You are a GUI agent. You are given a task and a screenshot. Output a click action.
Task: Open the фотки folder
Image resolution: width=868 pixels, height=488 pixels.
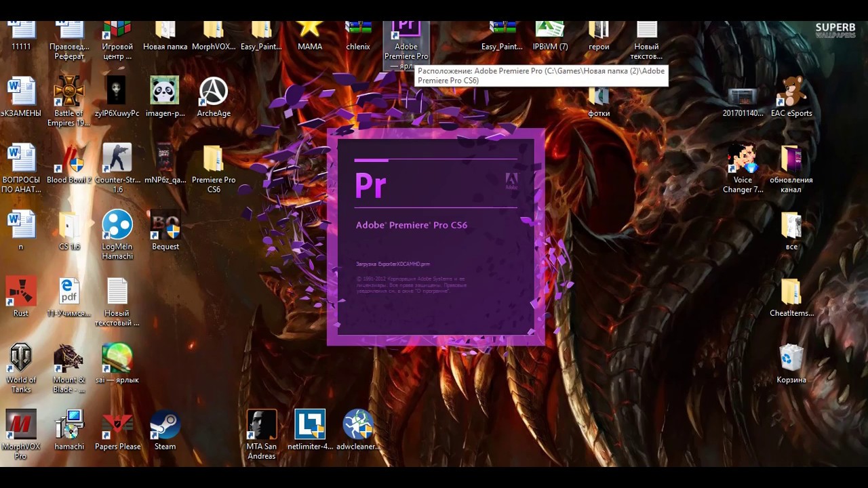[599, 100]
